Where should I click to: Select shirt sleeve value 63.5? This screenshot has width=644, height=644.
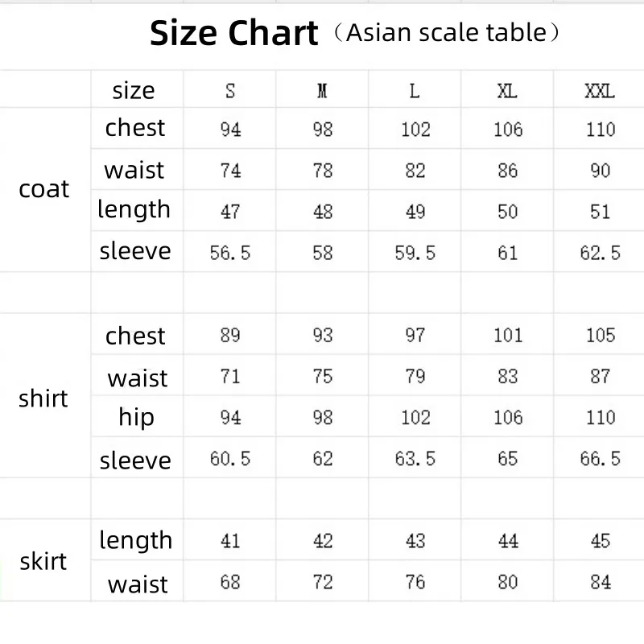[415, 459]
